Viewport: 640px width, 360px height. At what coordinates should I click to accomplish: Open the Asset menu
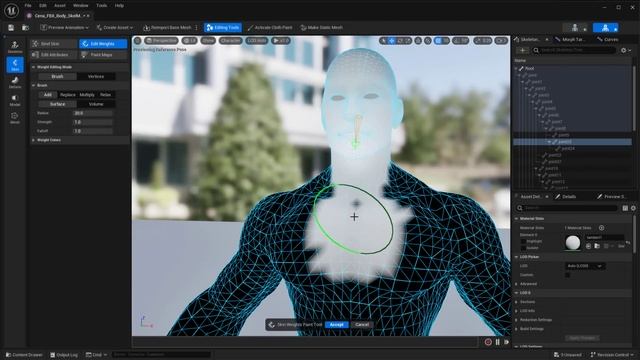(x=60, y=6)
